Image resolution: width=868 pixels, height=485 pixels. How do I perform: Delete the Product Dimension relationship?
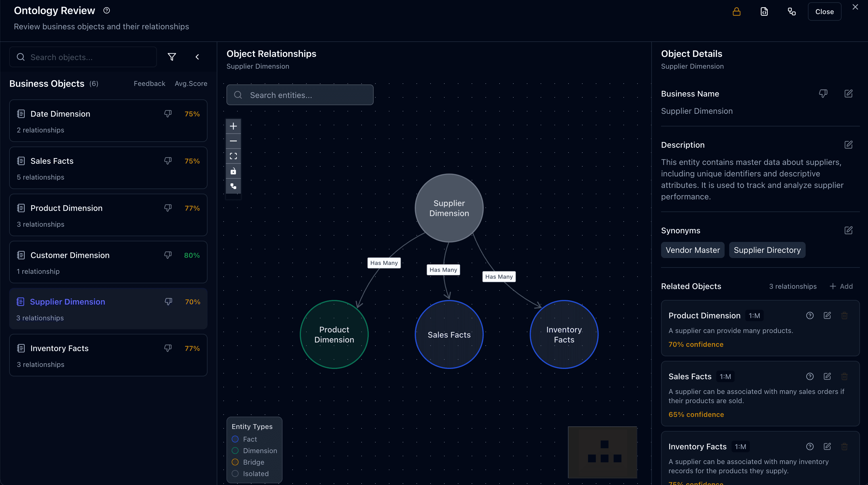[844, 315]
